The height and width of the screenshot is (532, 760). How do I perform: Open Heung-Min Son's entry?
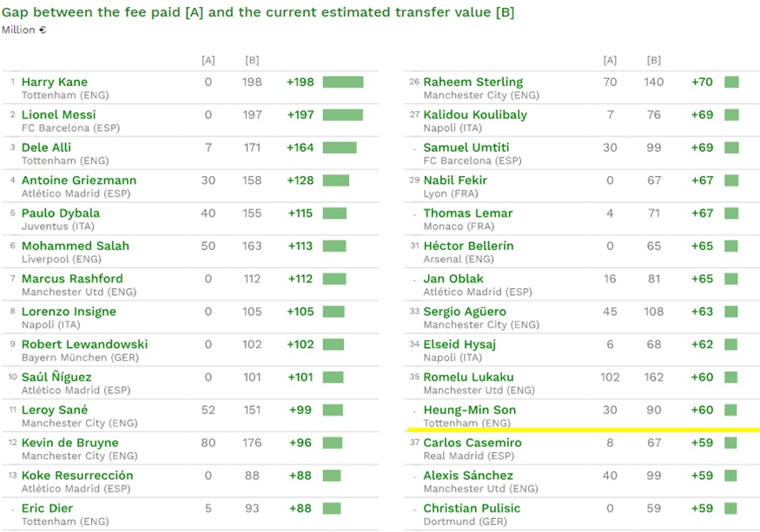click(470, 410)
